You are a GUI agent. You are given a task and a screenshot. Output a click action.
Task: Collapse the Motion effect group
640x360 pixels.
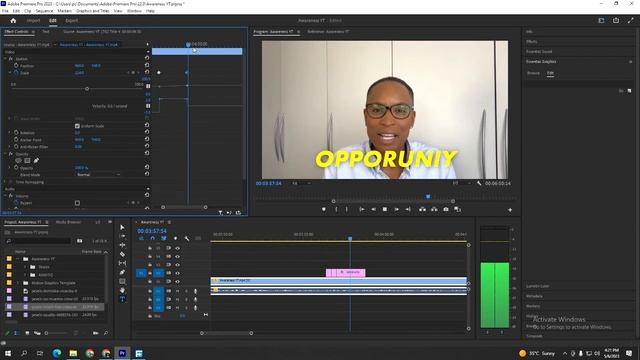point(6,59)
